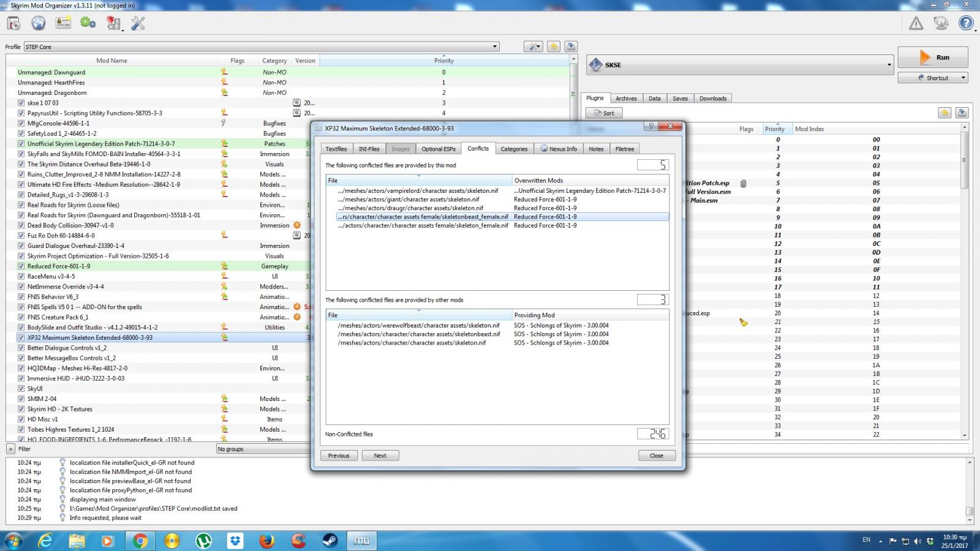Image resolution: width=980 pixels, height=551 pixels.
Task: Open Steam from the taskbar
Action: (x=330, y=541)
